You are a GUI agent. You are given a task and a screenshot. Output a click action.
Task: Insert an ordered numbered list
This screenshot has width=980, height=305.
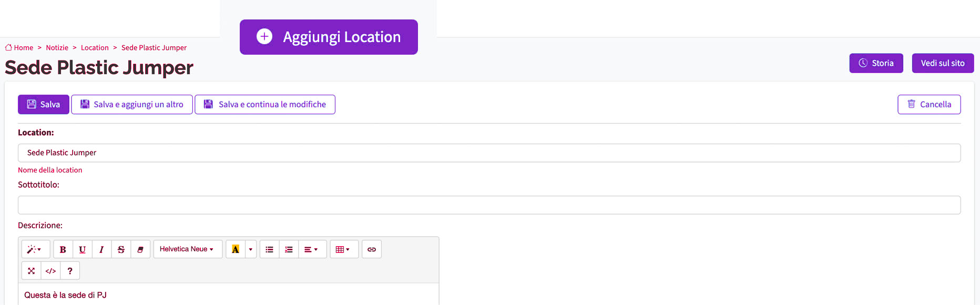pos(289,249)
